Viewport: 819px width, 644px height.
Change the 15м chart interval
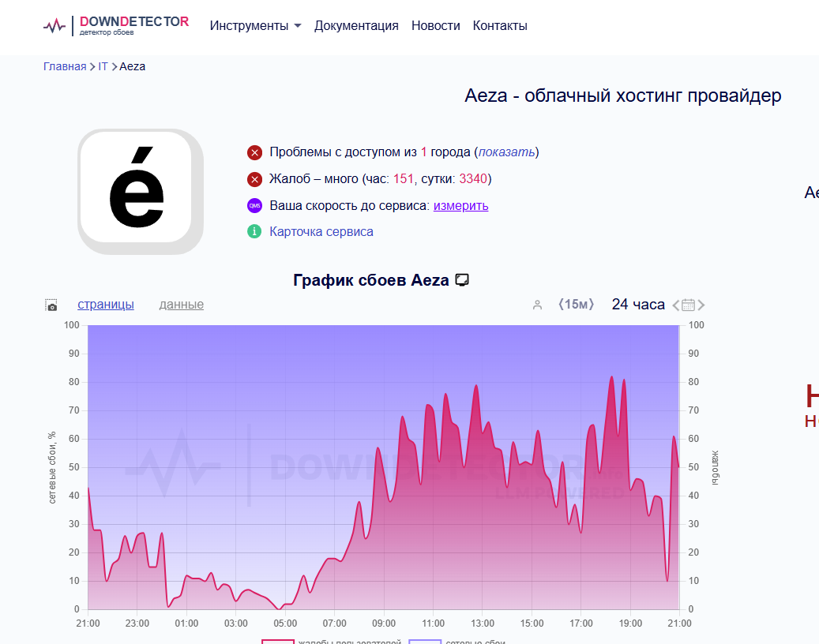pos(576,305)
